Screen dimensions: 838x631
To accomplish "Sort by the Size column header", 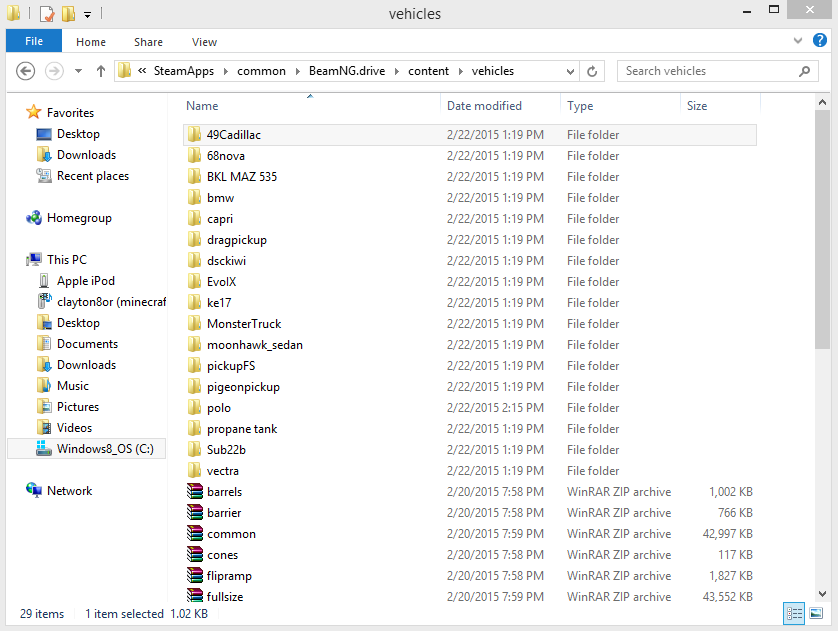I will (x=697, y=106).
